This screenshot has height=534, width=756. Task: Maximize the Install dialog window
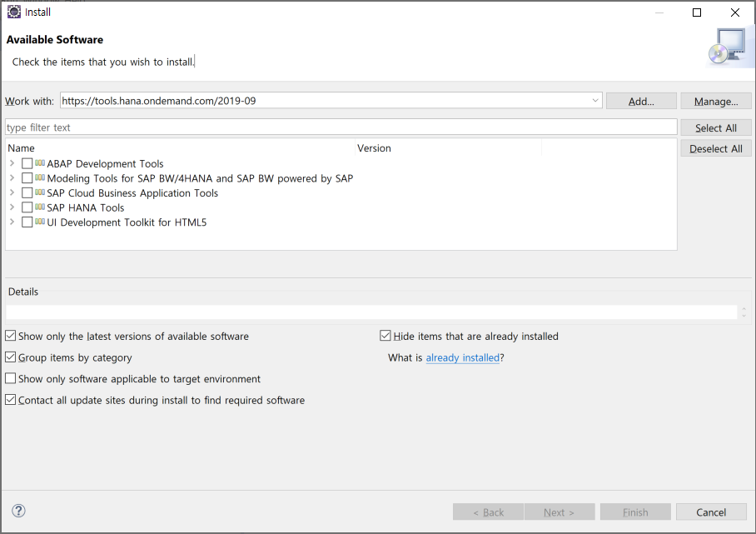697,12
